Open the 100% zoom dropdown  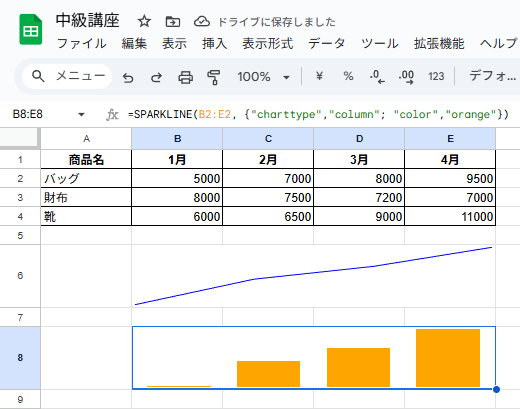pos(263,77)
